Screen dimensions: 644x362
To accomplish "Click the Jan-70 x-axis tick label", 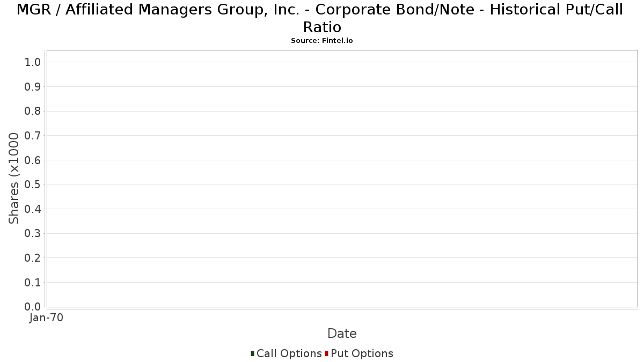I will pyautogui.click(x=47, y=317).
